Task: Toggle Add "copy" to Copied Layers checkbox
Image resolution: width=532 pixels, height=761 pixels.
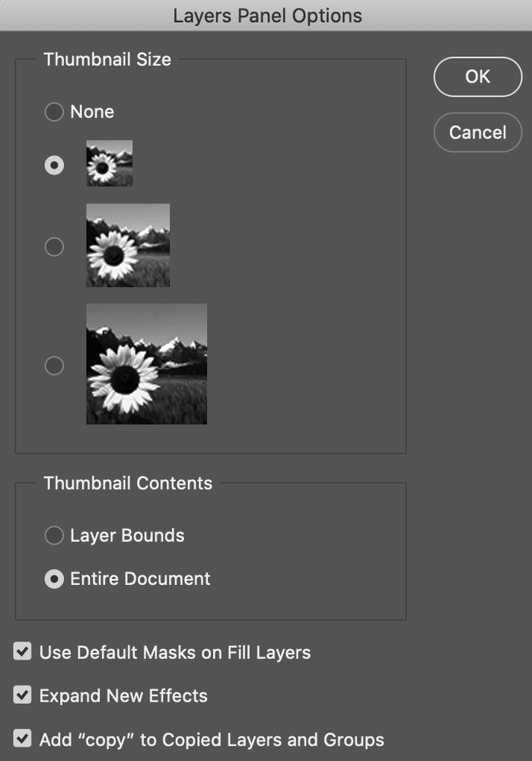Action: 23,739
